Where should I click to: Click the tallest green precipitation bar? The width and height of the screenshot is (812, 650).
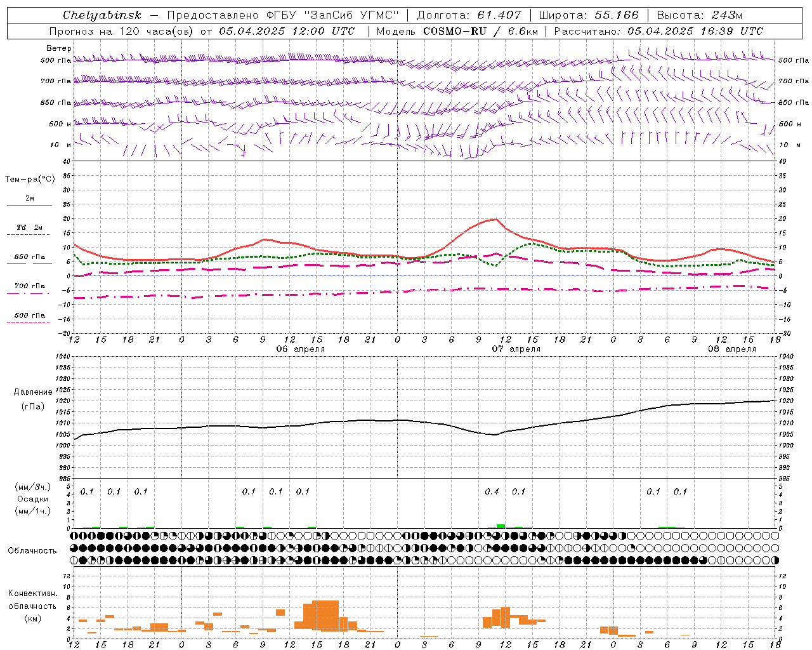(x=501, y=526)
